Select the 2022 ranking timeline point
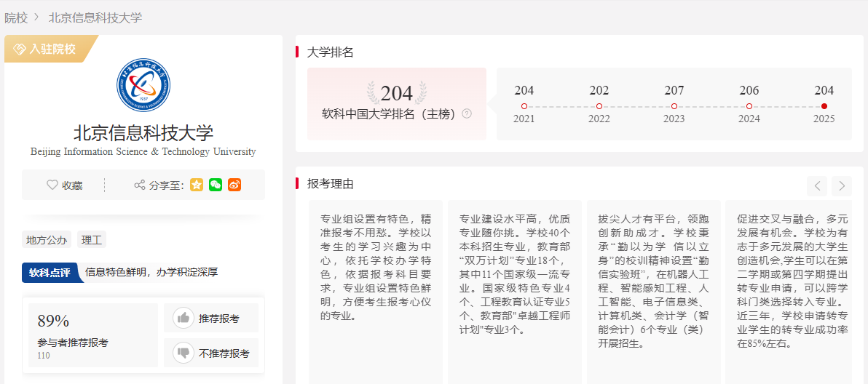868x384 pixels. (599, 106)
